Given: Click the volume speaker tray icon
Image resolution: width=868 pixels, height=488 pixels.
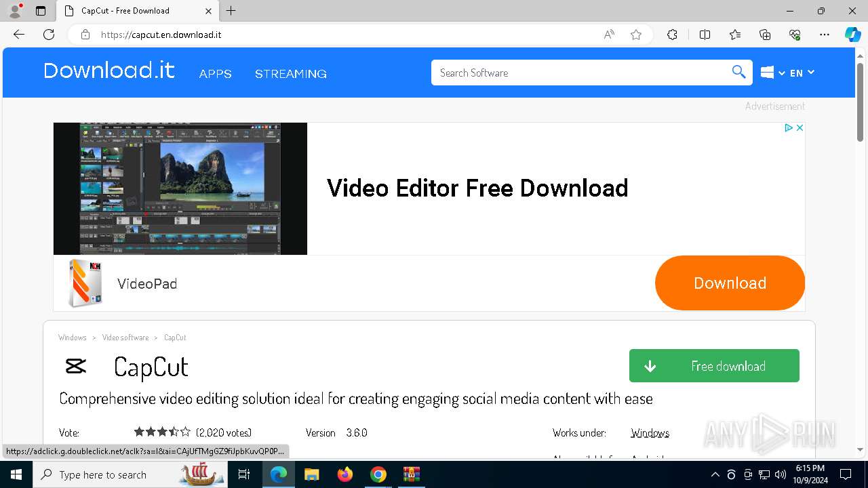Looking at the screenshot, I should tap(781, 474).
